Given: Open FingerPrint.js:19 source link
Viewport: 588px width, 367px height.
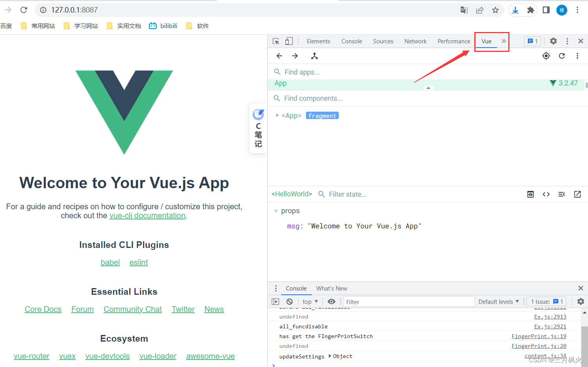Looking at the screenshot, I should tap(539, 336).
